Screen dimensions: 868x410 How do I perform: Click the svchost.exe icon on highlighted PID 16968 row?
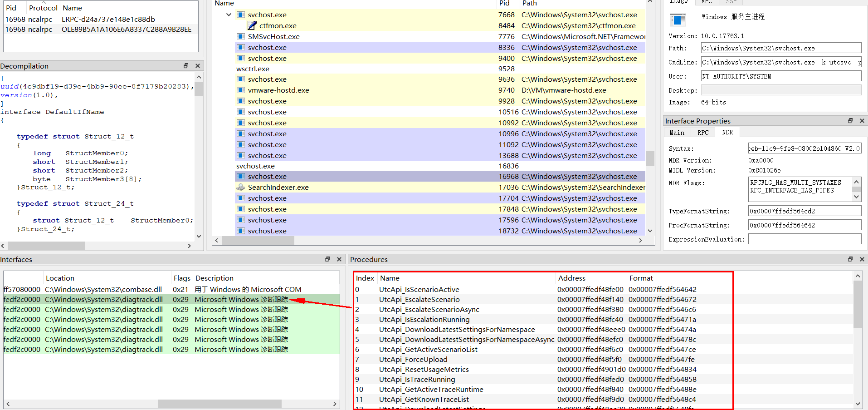(x=240, y=176)
